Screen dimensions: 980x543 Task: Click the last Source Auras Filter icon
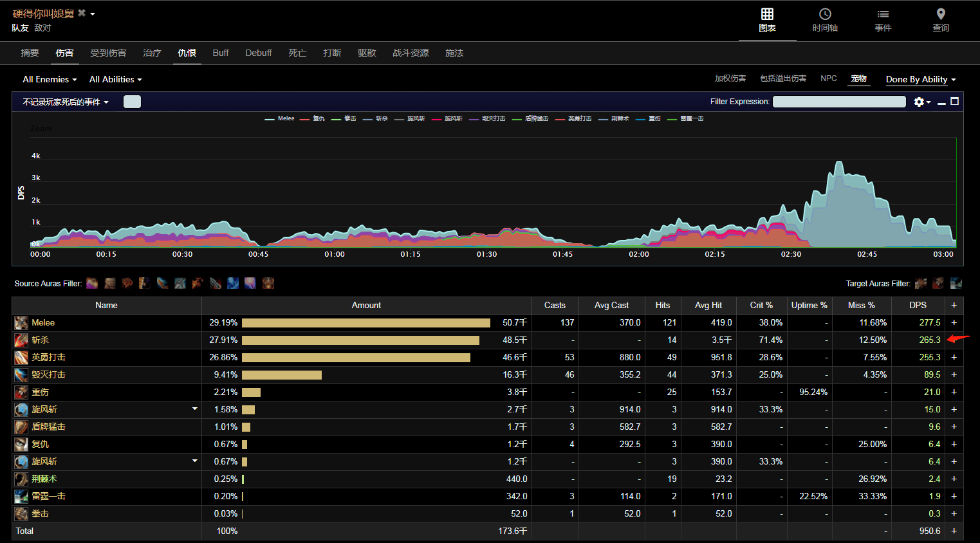(x=268, y=283)
